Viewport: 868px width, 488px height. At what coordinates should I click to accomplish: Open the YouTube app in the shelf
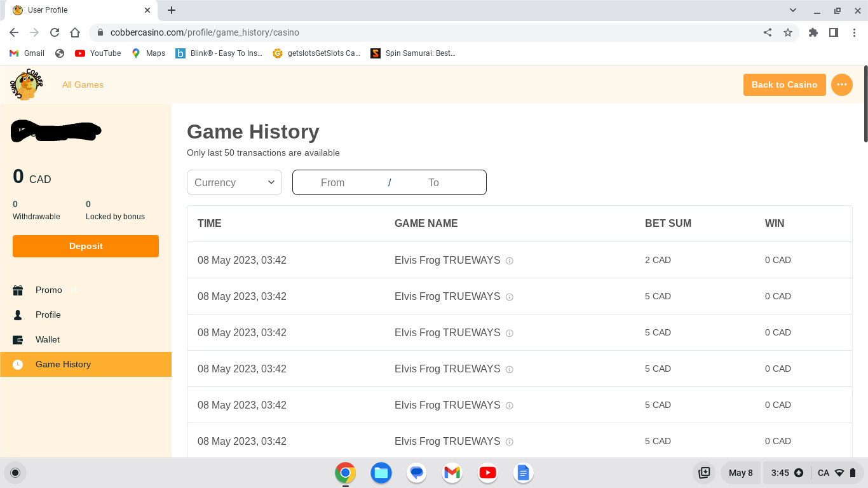(487, 473)
